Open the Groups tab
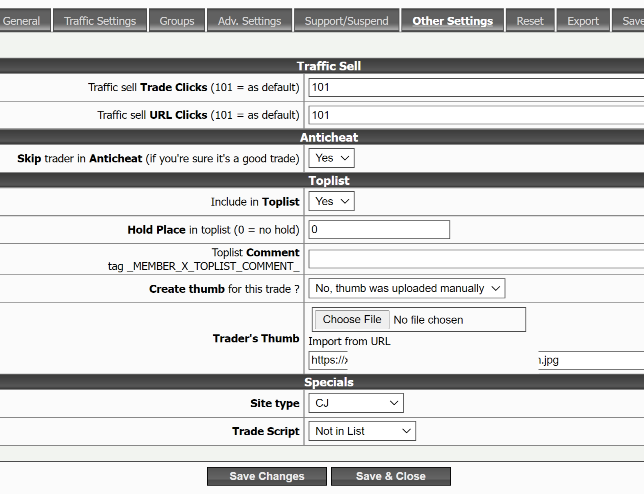644x494 pixels. click(x=177, y=21)
